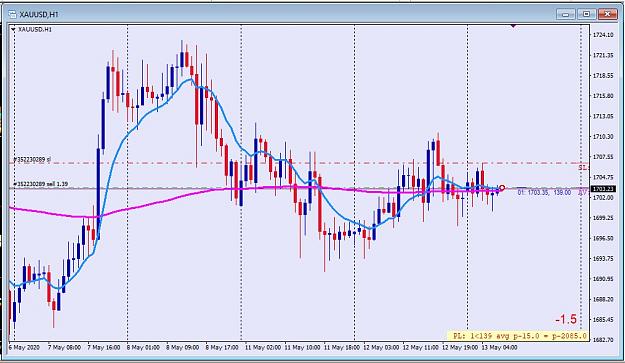The image size is (625, 363).
Task: Click the red circle marker at latest candle
Action: point(502,188)
